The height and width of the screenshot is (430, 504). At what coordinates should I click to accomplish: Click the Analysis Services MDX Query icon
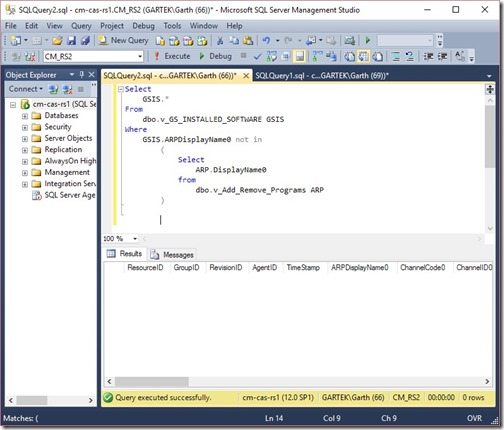click(174, 41)
